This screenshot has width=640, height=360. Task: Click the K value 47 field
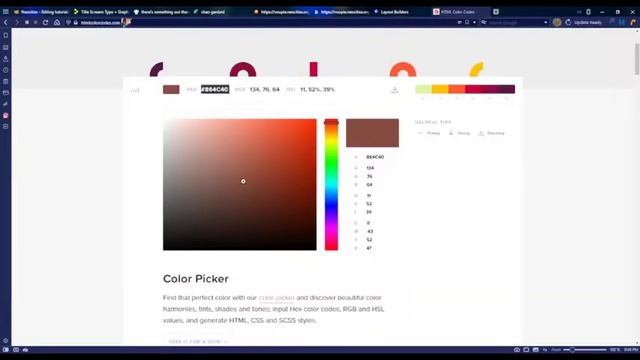pos(369,248)
